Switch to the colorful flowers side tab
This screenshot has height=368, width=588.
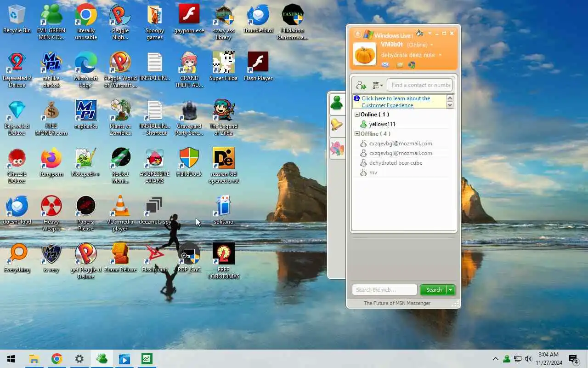pyautogui.click(x=337, y=149)
